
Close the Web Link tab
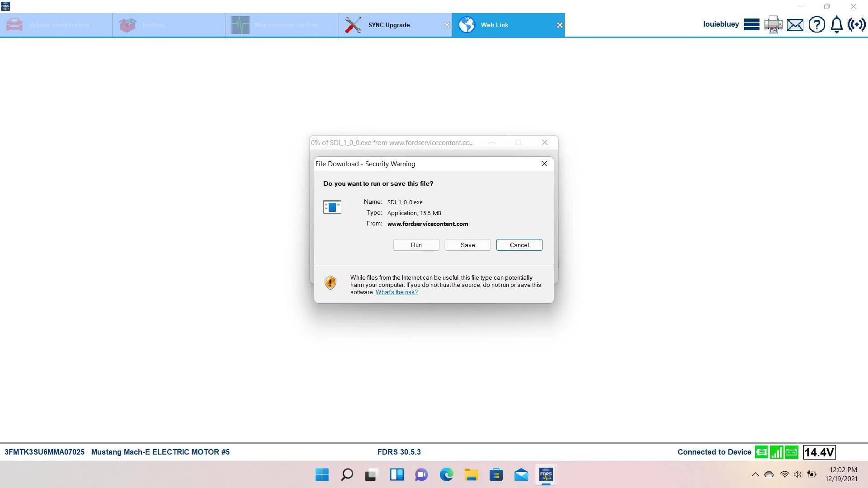[x=560, y=25]
